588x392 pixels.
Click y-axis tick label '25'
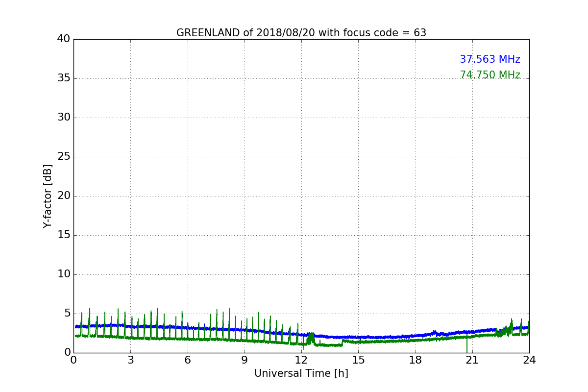[x=64, y=157]
